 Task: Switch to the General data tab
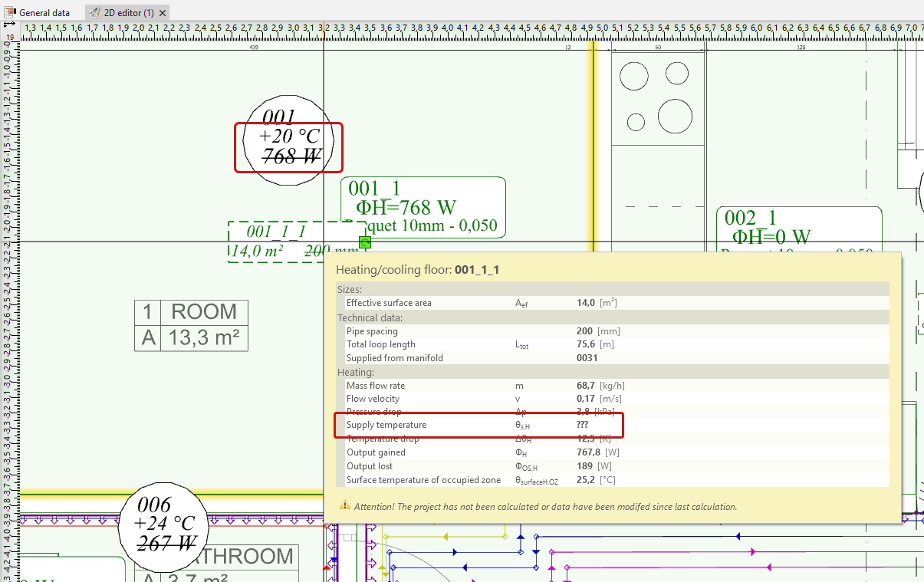click(x=44, y=12)
